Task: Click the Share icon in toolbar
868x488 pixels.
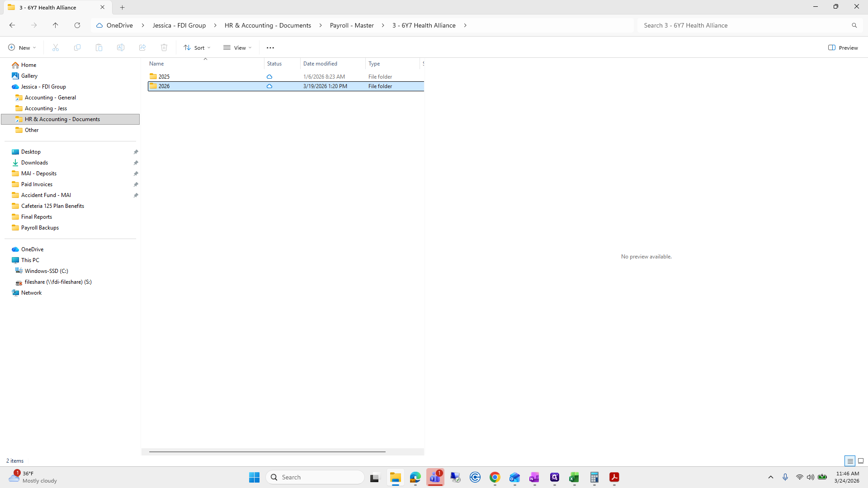Action: [x=142, y=47]
